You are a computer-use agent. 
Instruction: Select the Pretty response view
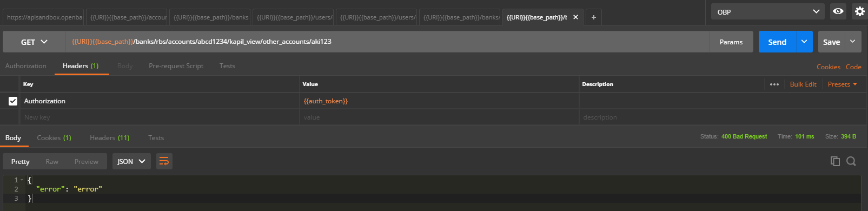pyautogui.click(x=21, y=161)
